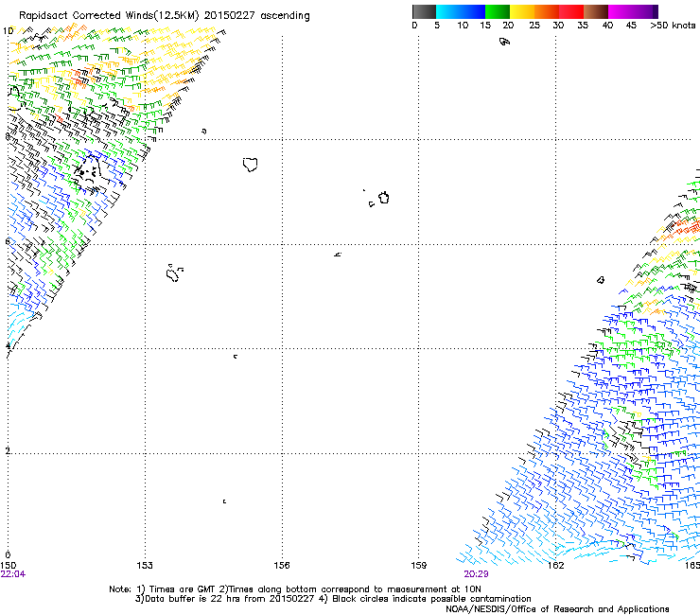Select the red 30-35 knots legend swatch
Image resolution: width=700 pixels, height=615 pixels.
(571, 11)
